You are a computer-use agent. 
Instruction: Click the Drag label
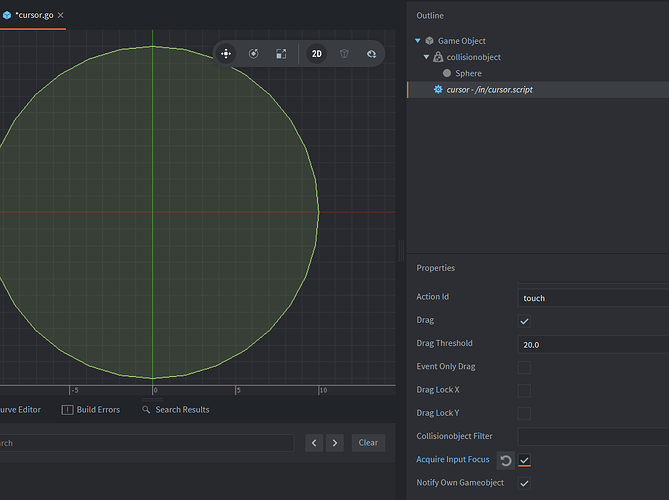pos(425,320)
